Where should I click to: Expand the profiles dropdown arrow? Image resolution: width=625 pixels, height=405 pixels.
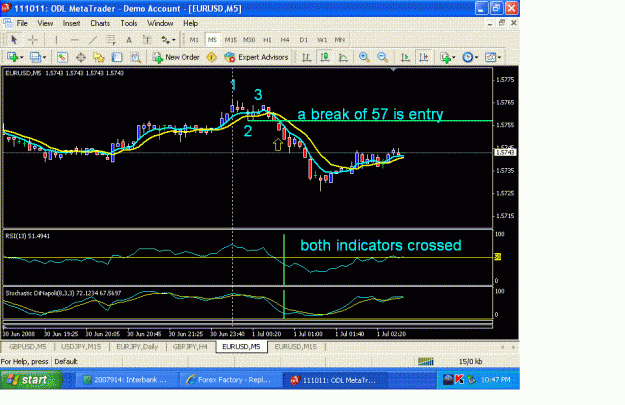click(44, 57)
